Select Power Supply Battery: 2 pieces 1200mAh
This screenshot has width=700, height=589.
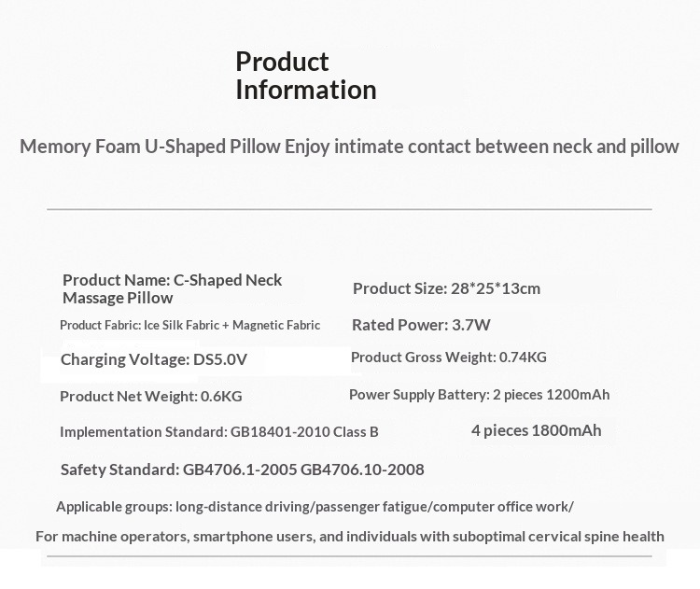pyautogui.click(x=479, y=395)
